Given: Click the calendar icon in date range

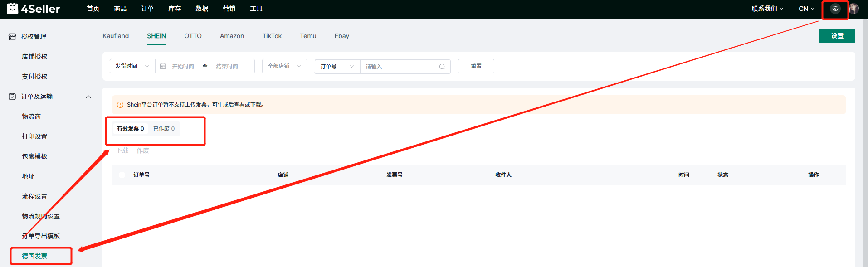Looking at the screenshot, I should (x=163, y=67).
